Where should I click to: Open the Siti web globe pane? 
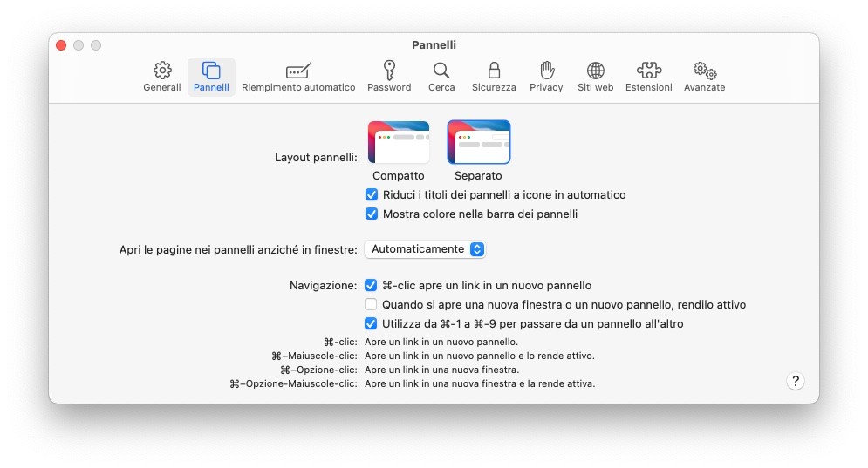pyautogui.click(x=595, y=77)
